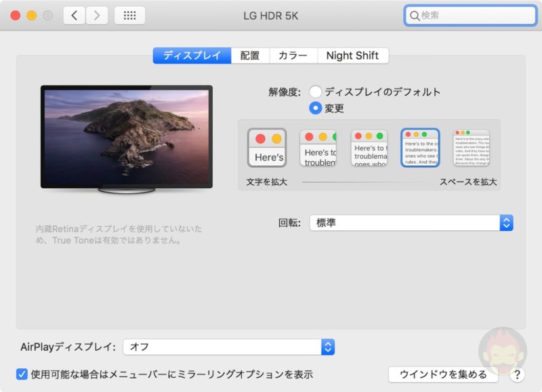Select the middle resolution scaling thumbnail

pyautogui.click(x=370, y=147)
